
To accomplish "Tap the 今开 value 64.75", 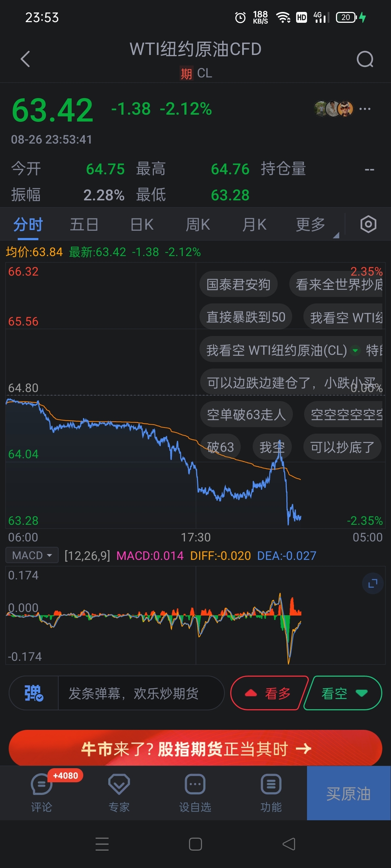I will click(x=105, y=169).
